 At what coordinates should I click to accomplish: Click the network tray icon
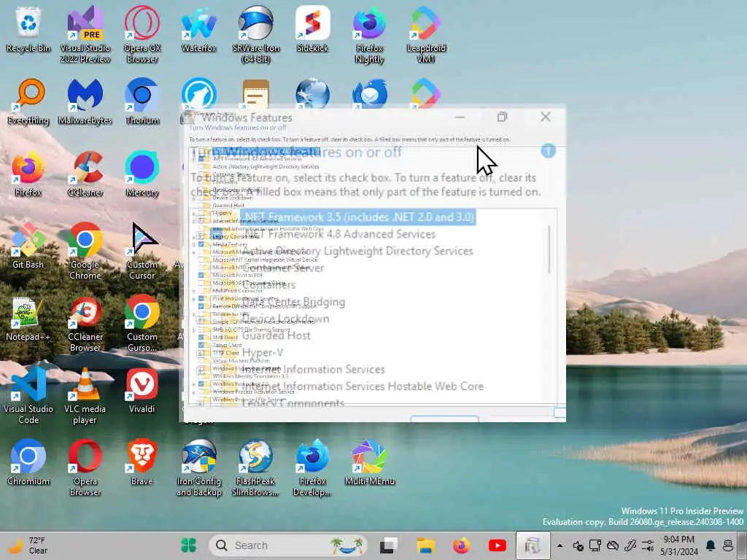pos(595,545)
